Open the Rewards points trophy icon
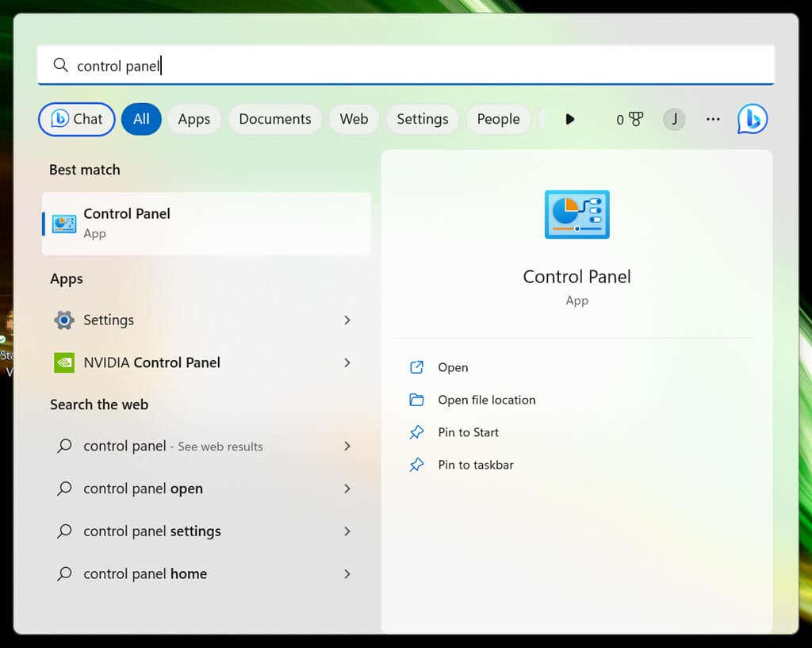The width and height of the screenshot is (812, 648). coord(635,119)
